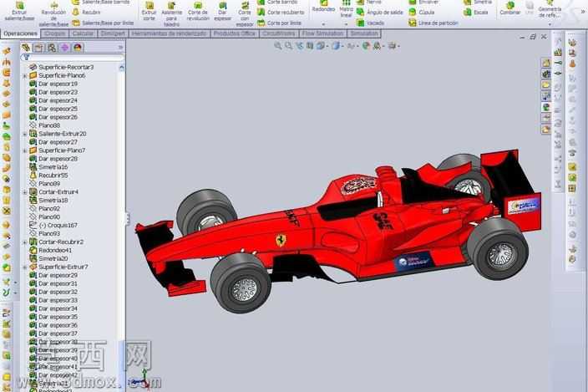Open the Simulation tab

tap(364, 33)
